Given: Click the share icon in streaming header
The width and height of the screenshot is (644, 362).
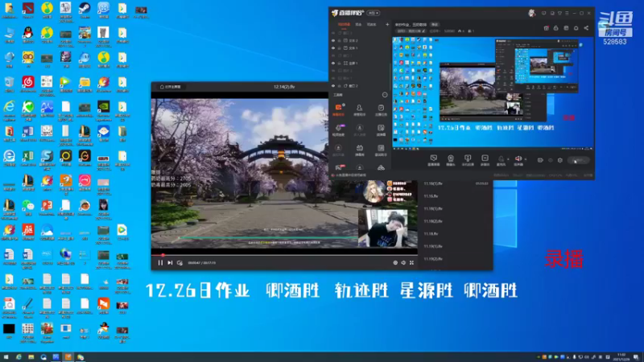Looking at the screenshot, I should [x=586, y=28].
